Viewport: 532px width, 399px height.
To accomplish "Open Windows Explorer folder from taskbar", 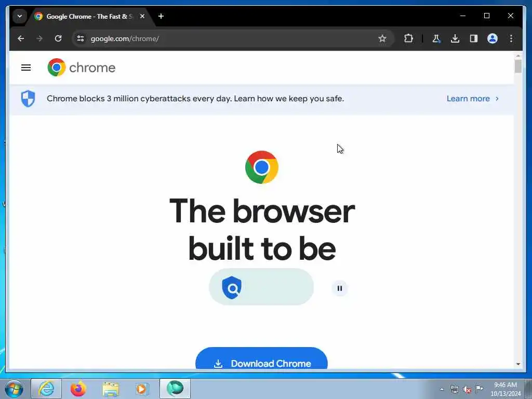I will click(x=111, y=389).
